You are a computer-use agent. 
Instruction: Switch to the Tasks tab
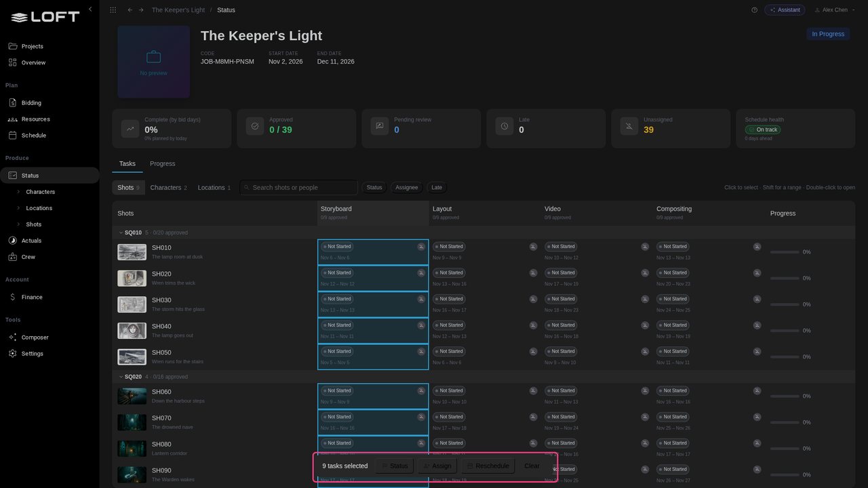pos(127,163)
